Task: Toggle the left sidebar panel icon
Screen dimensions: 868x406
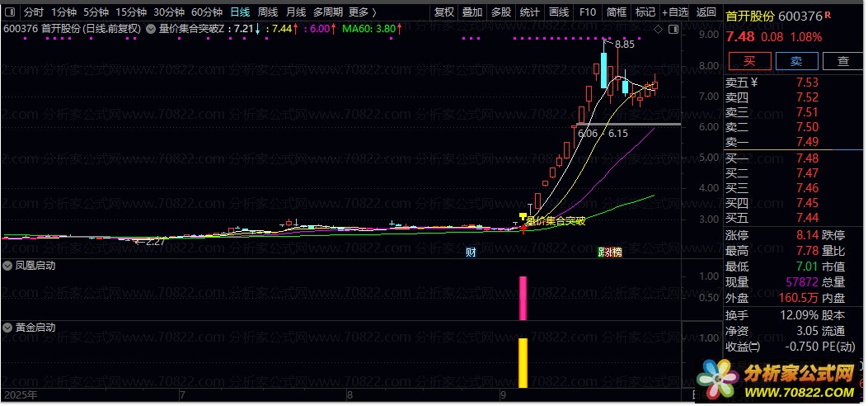Action: [x=10, y=12]
